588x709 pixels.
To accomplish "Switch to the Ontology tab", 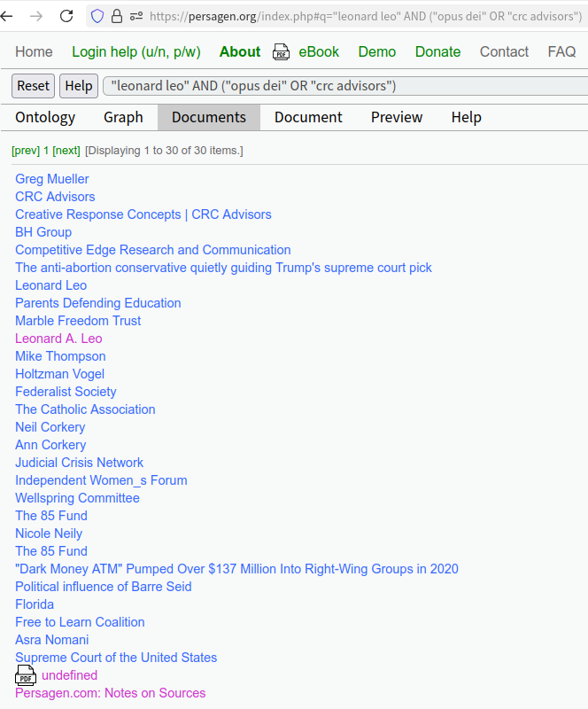I will click(x=45, y=118).
